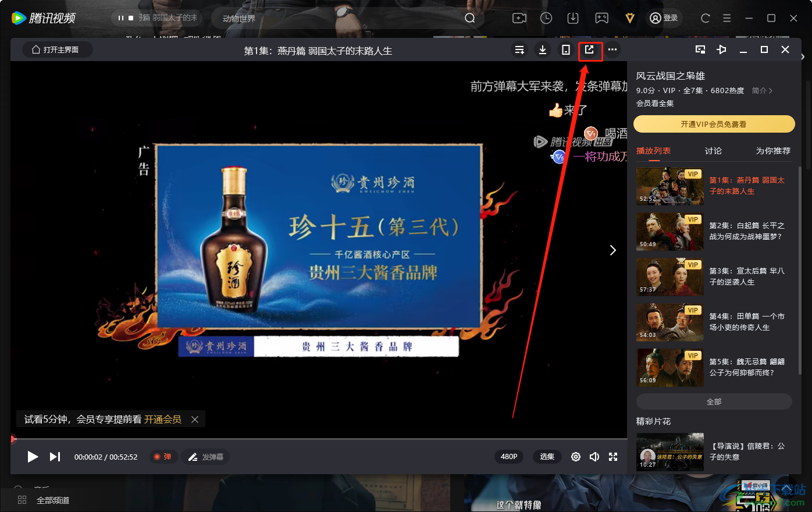Open player settings gear icon
The image size is (812, 512).
(576, 457)
